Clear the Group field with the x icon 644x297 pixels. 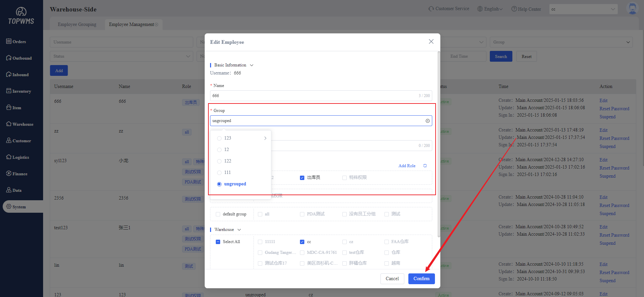tap(428, 121)
